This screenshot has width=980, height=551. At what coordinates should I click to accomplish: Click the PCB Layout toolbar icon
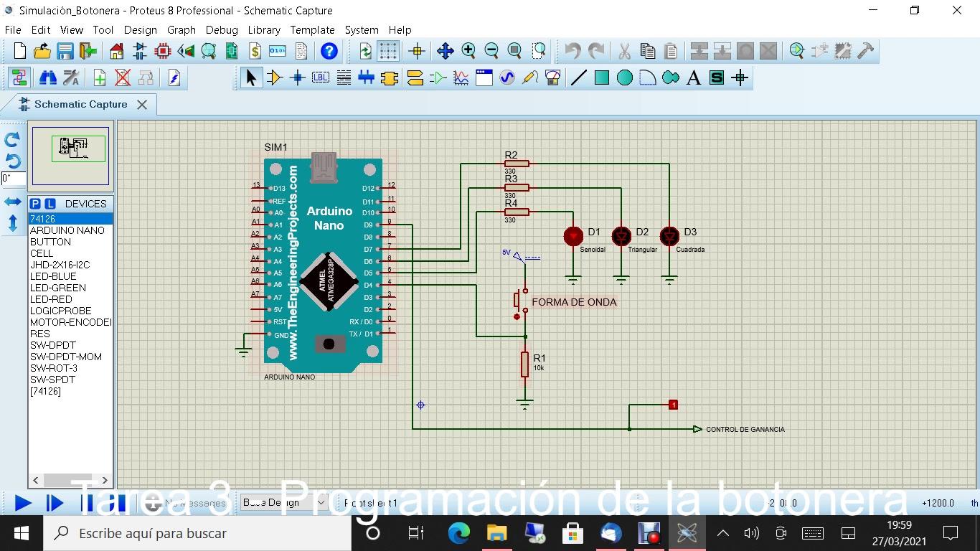[163, 51]
